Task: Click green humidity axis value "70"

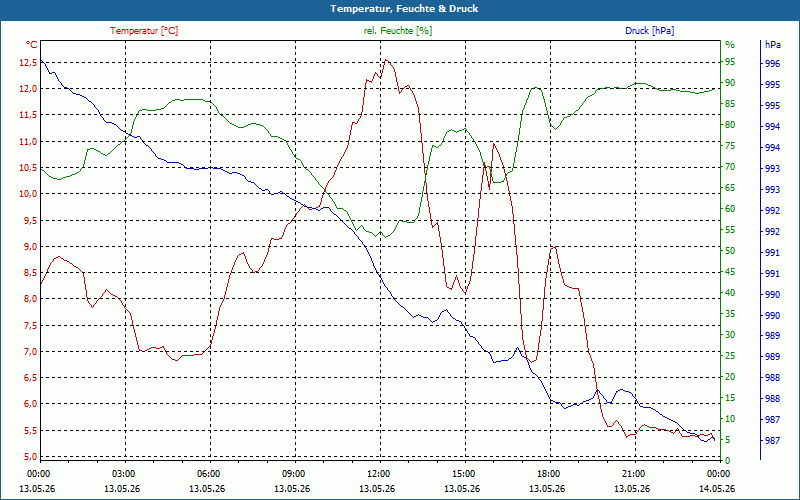Action: pyautogui.click(x=730, y=167)
